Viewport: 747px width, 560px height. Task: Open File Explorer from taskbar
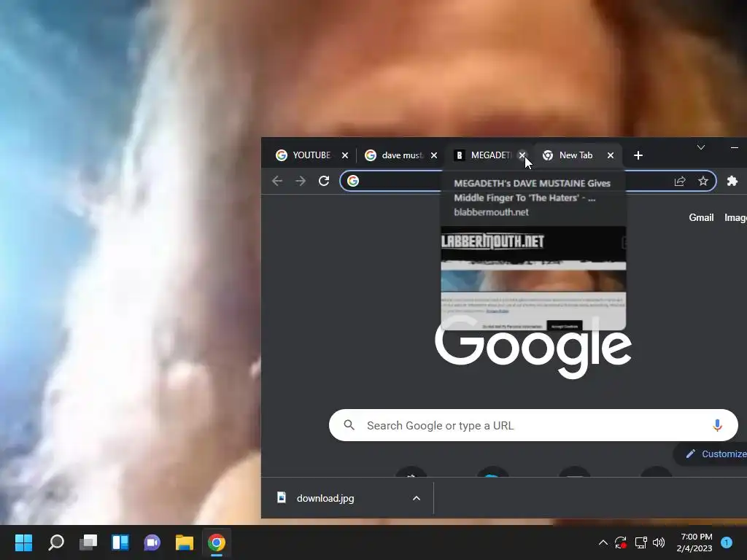coord(185,542)
